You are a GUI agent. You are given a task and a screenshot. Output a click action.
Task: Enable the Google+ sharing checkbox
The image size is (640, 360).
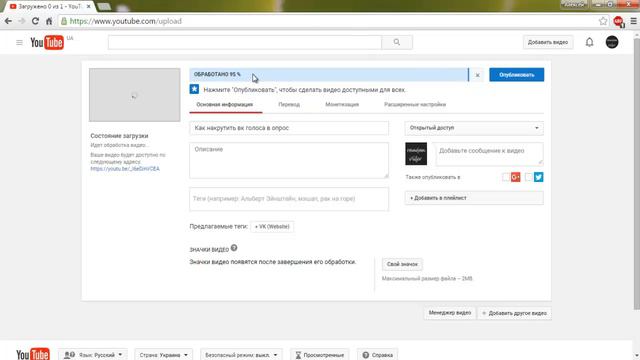click(506, 177)
